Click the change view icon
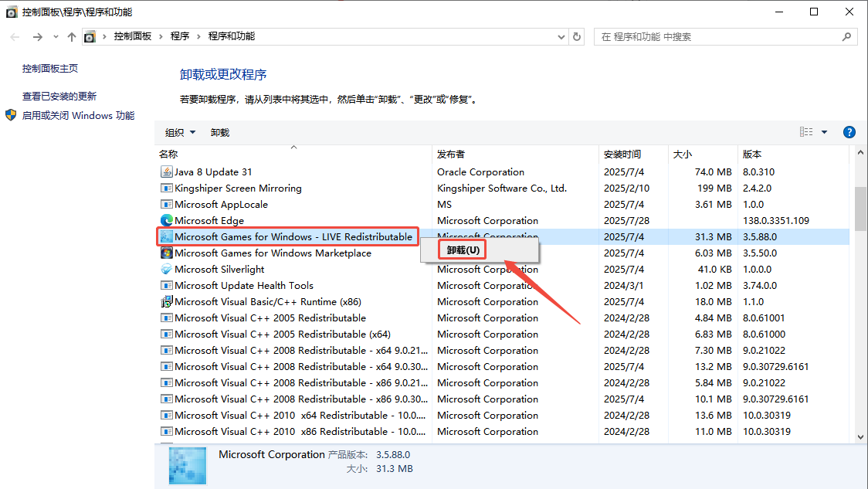868x489 pixels. click(806, 132)
